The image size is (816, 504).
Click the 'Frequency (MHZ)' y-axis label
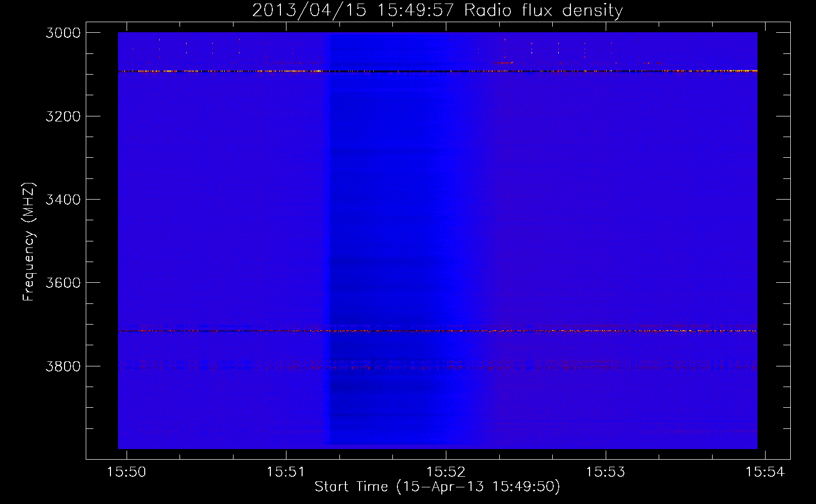[29, 242]
